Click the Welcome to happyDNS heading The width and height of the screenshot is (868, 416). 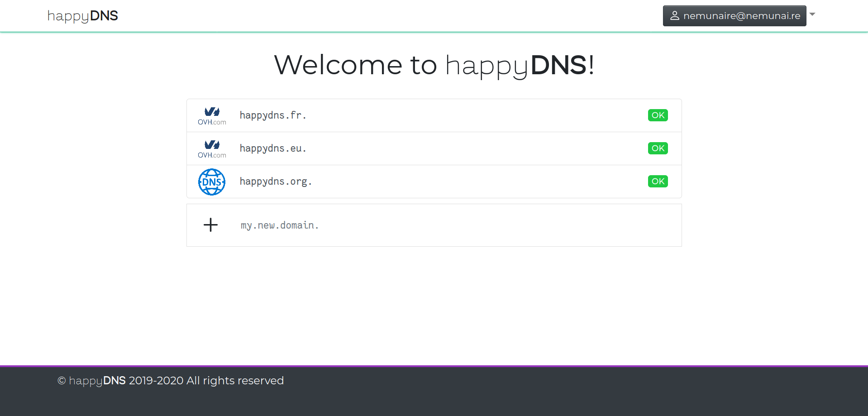pos(434,65)
